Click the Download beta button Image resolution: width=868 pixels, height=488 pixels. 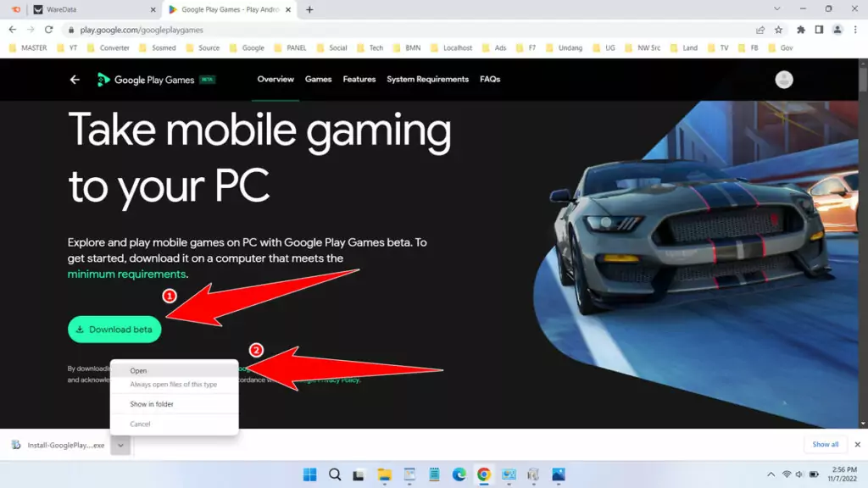pos(114,329)
